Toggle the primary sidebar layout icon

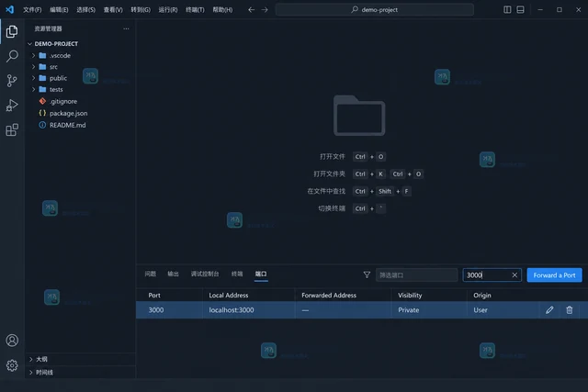pyautogui.click(x=507, y=10)
